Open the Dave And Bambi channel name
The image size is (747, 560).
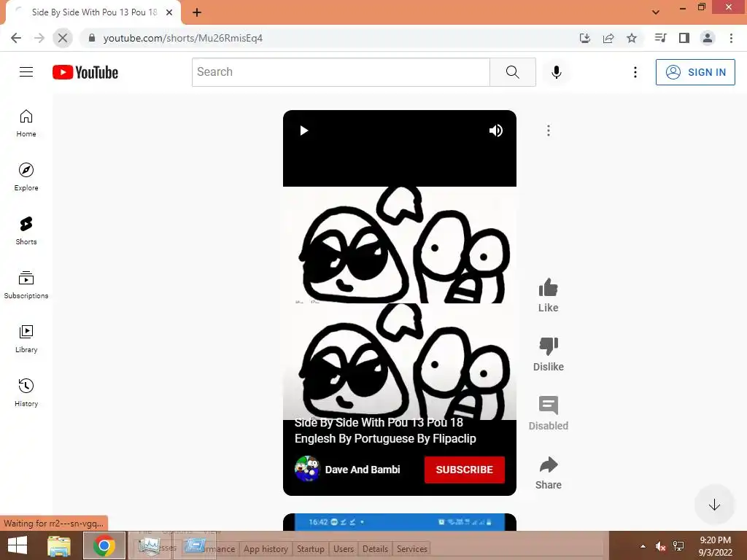[x=363, y=470]
